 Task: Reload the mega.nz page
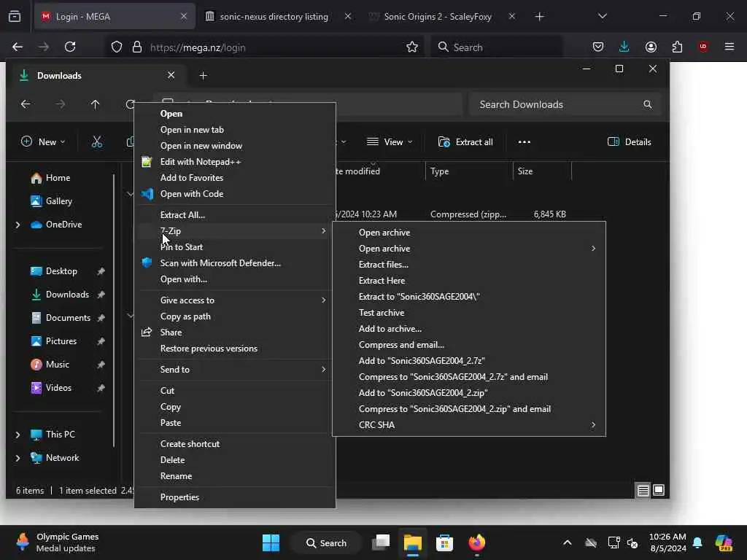coord(70,47)
